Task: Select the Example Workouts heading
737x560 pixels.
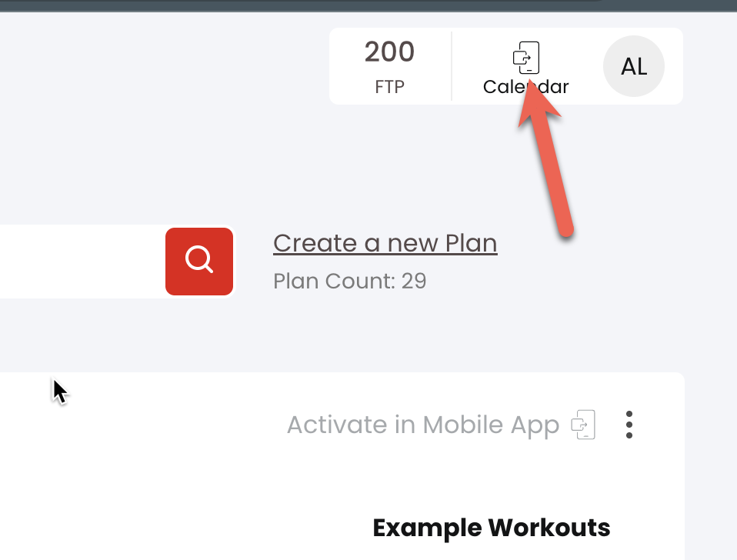Action: (x=492, y=528)
